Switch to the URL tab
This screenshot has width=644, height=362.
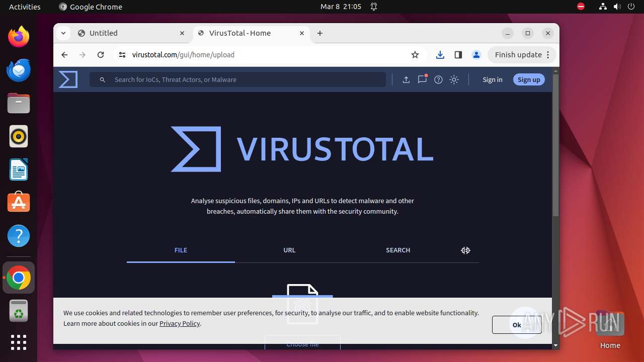289,250
